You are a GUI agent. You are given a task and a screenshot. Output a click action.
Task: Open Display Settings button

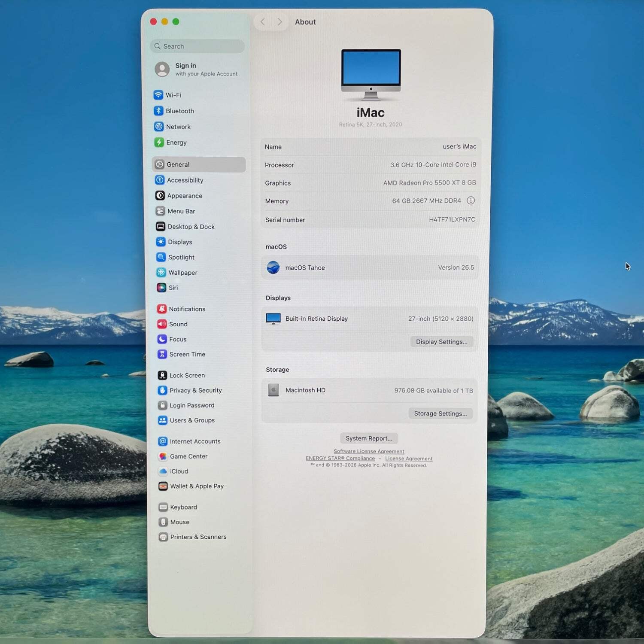[442, 342]
